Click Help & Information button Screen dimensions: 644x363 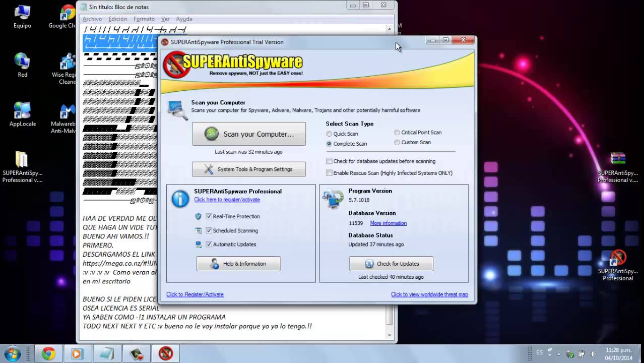238,264
